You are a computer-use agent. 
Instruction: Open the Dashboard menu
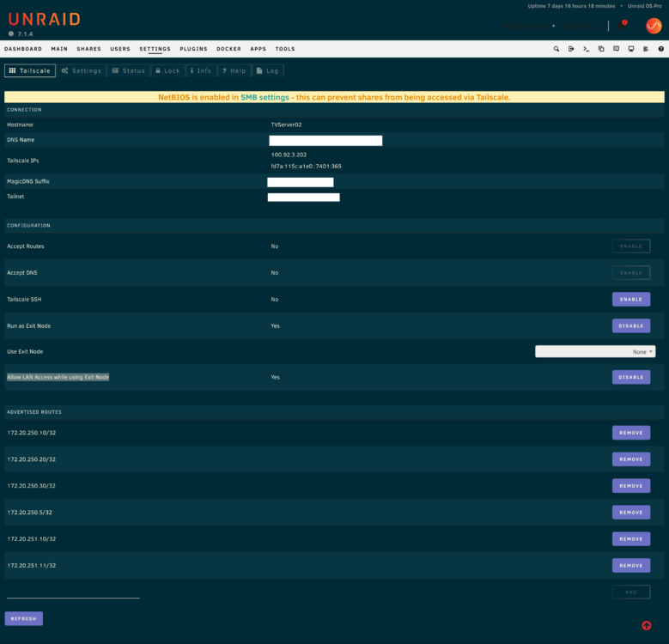[23, 49]
